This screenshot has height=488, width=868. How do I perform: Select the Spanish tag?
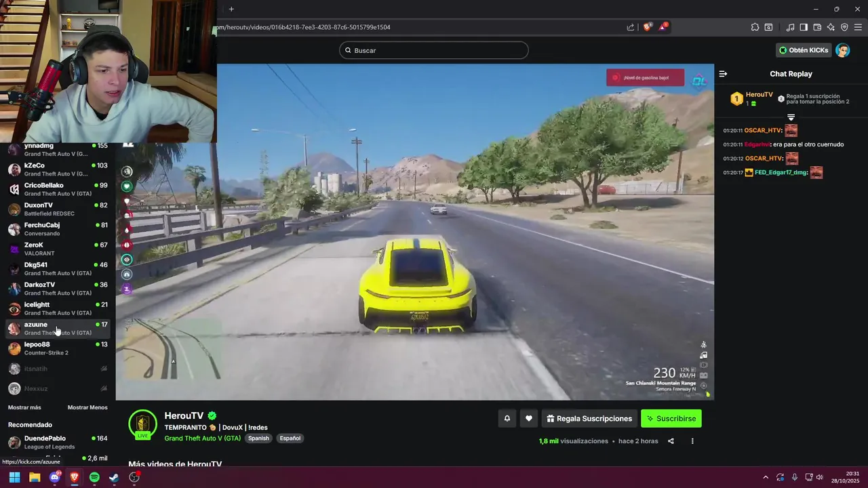[x=258, y=439]
